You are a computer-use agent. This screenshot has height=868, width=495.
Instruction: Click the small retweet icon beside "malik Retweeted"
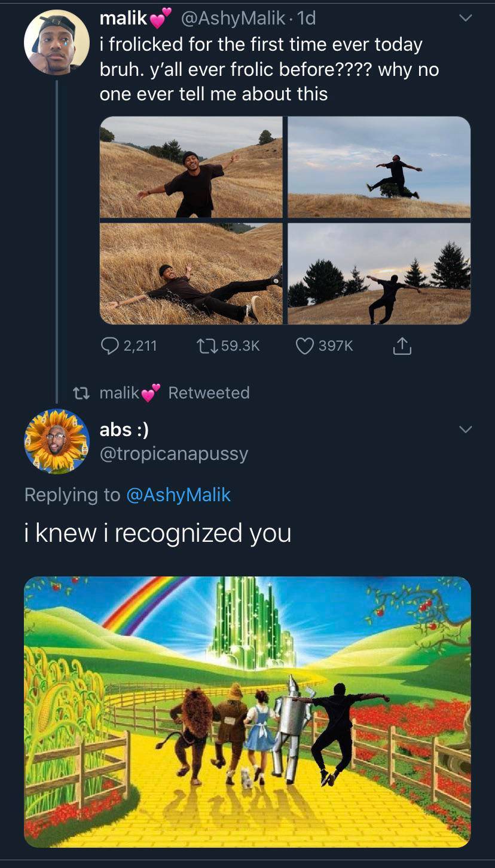[80, 393]
